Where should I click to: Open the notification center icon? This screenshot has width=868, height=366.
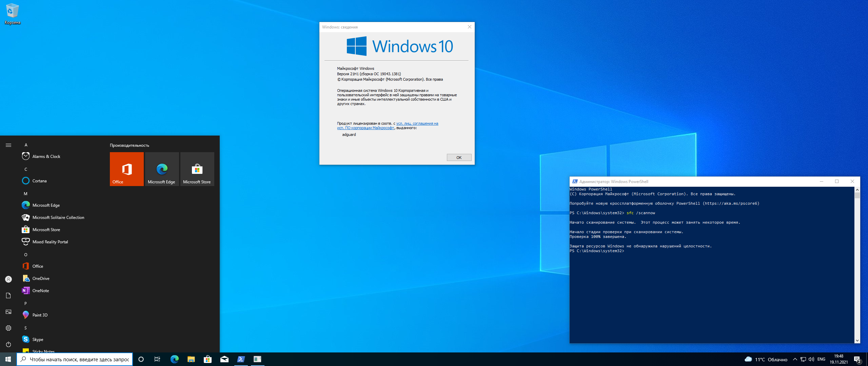(x=857, y=359)
